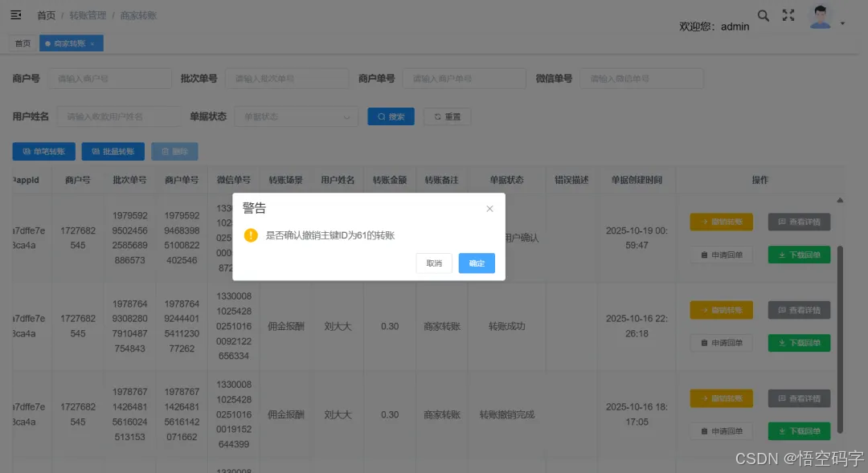The image size is (868, 473).
Task: Focus the 用户姓名 input field
Action: (x=118, y=116)
